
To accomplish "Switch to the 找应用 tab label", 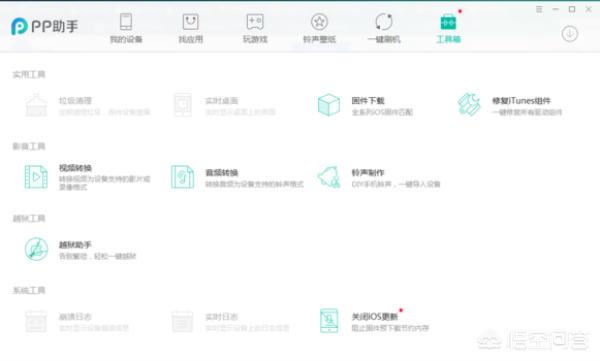I will 190,39.
